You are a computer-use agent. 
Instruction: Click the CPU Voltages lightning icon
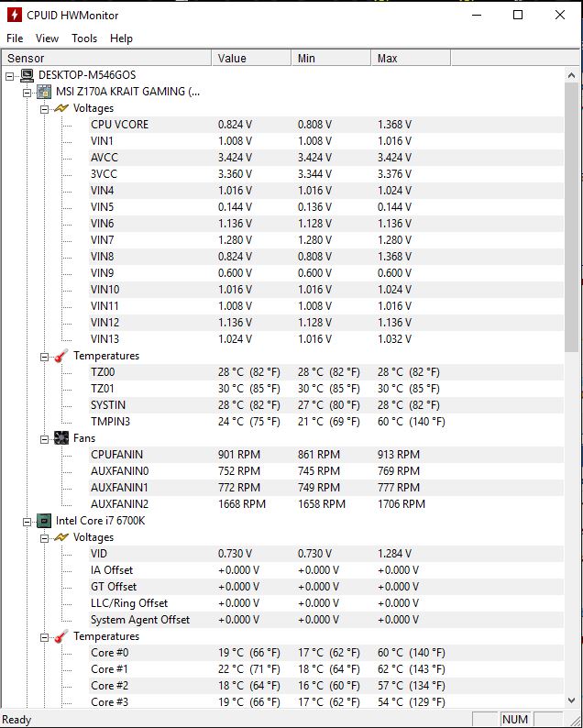(x=61, y=537)
